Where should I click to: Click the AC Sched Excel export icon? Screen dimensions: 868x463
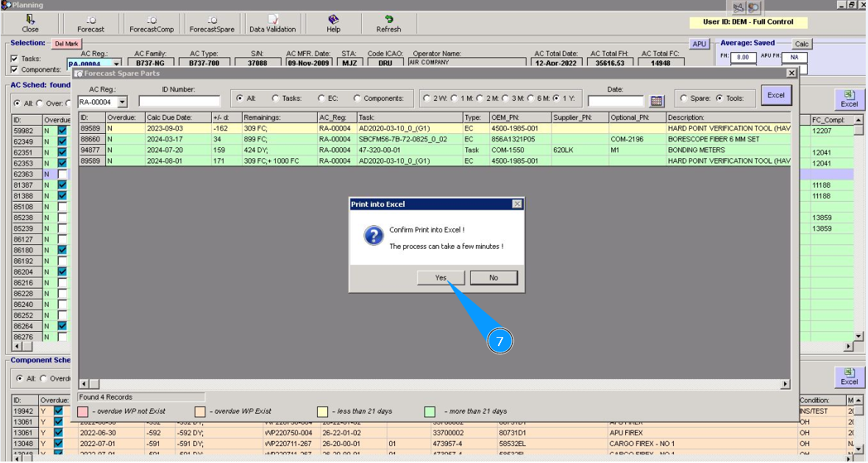pyautogui.click(x=849, y=99)
